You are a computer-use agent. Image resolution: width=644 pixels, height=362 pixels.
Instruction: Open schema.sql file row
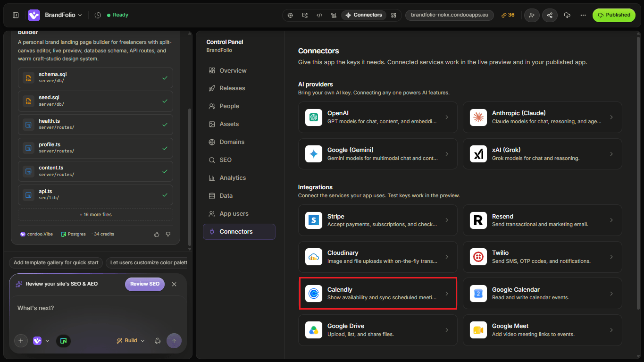95,78
